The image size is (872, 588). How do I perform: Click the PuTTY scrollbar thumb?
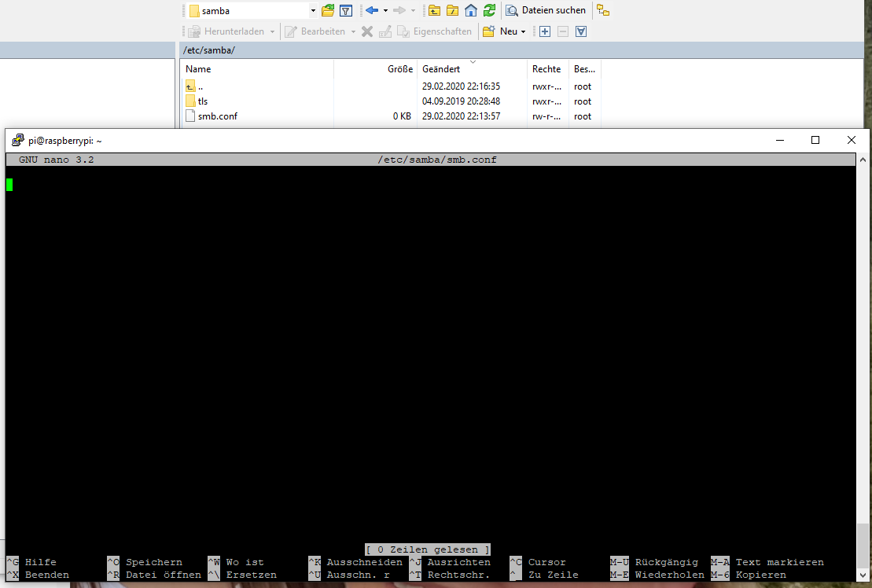863,546
